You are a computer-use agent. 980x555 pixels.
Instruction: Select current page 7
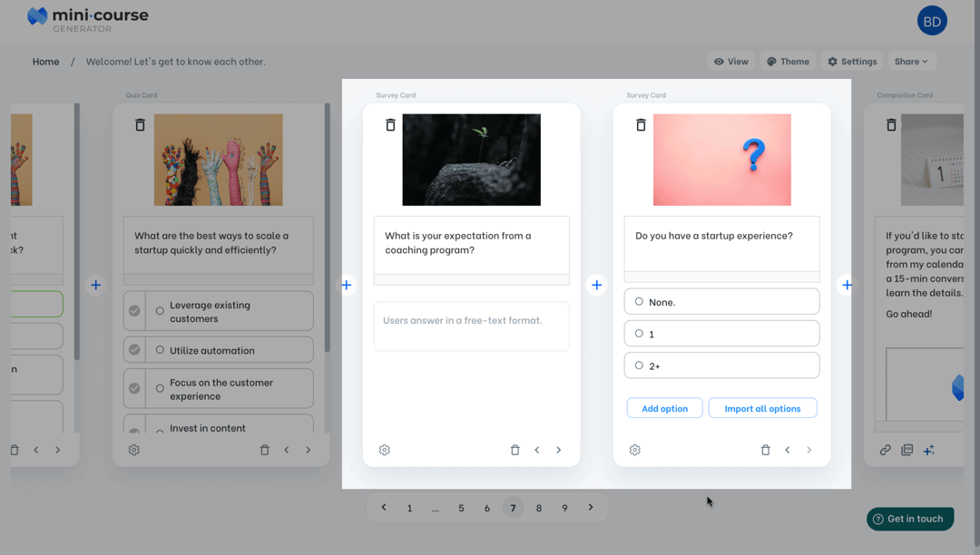[x=513, y=508]
